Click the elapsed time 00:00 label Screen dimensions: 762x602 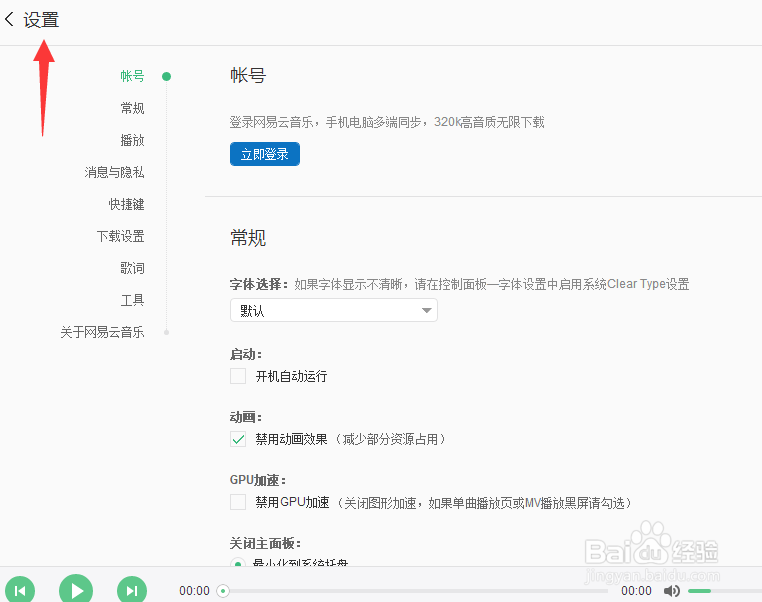[x=194, y=591]
